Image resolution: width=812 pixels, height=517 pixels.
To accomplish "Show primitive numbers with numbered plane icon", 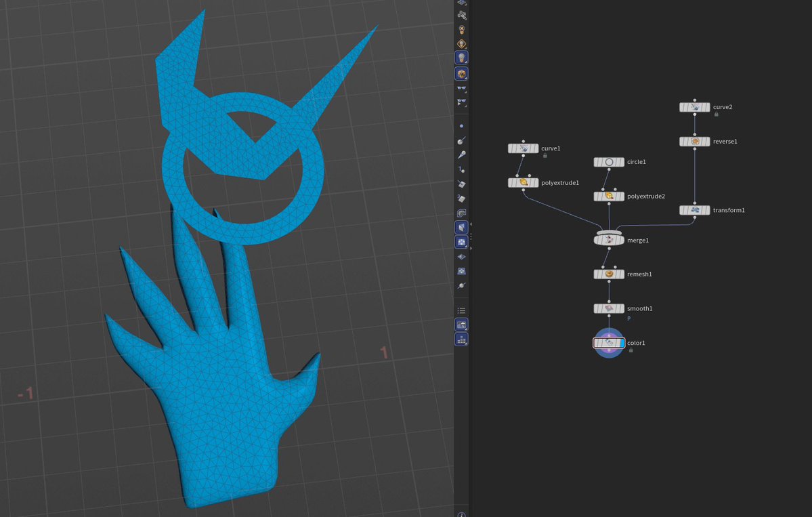I will pyautogui.click(x=461, y=199).
